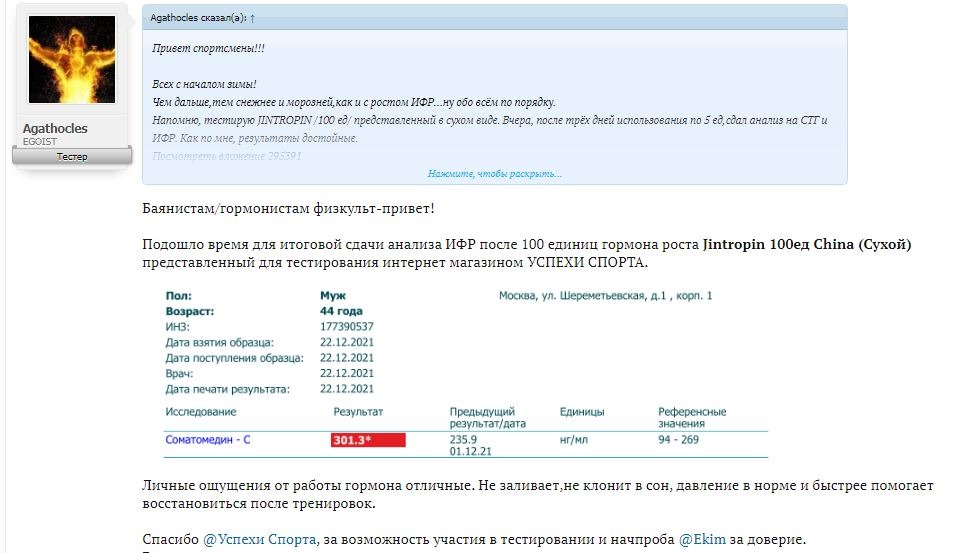Click the 'Референсные значения' column header
972x553 pixels.
point(692,417)
